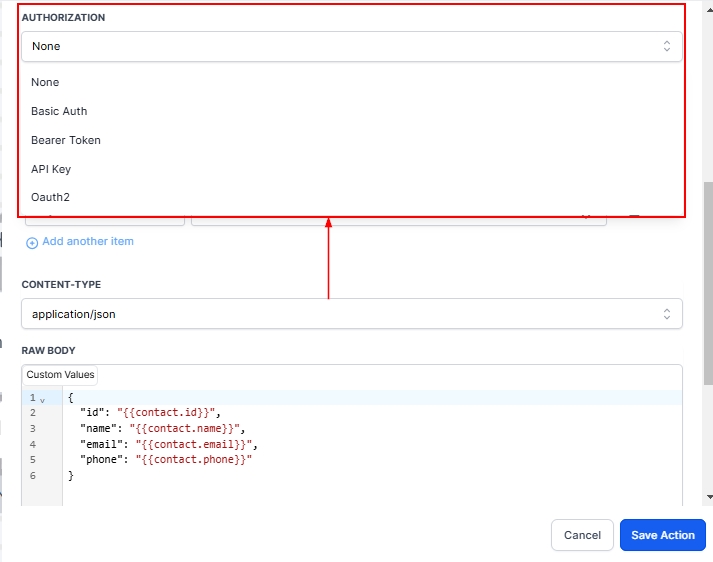The width and height of the screenshot is (713, 562).
Task: Choose Bearer Token from authorization list
Action: [66, 140]
